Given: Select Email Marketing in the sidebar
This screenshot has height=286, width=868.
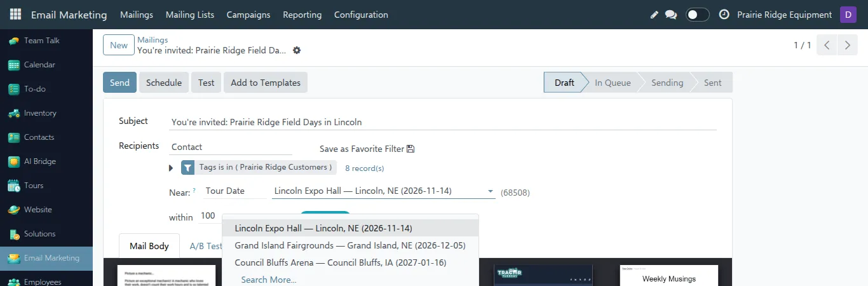Looking at the screenshot, I should (46, 258).
